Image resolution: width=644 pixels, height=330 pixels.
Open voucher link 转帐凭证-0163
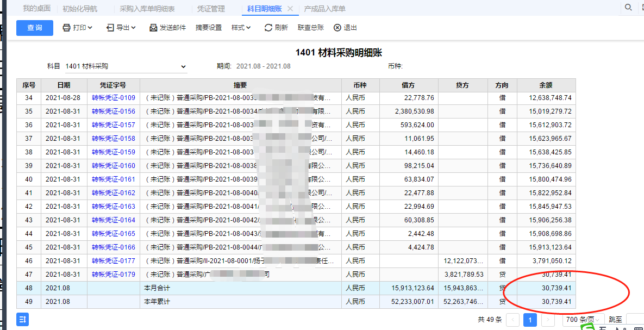(114, 206)
